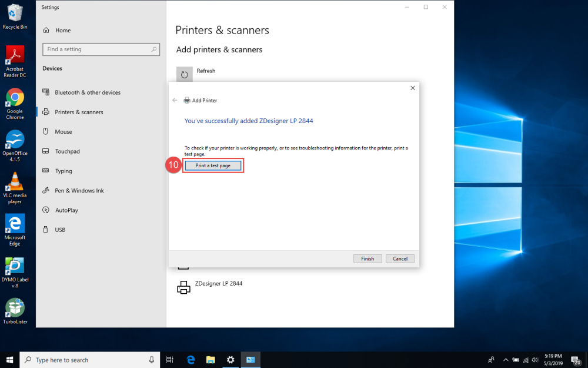Open the Windows Start menu
This screenshot has width=588, height=368.
point(10,360)
